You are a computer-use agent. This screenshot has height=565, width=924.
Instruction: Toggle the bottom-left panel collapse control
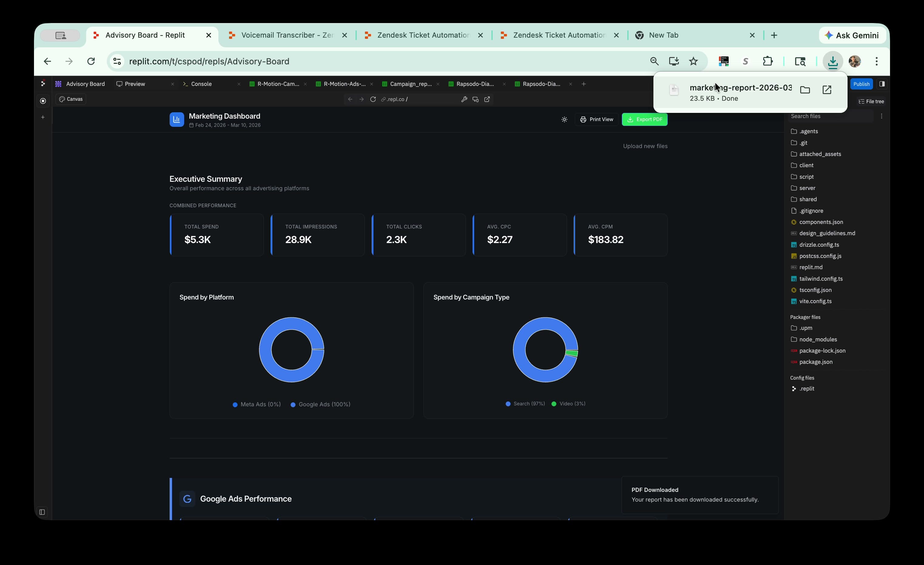(x=42, y=513)
